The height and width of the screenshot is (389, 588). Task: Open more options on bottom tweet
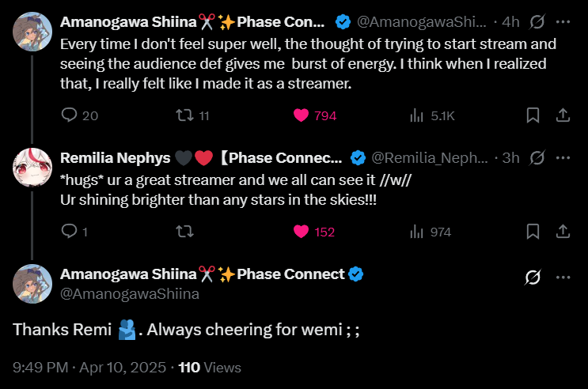pyautogui.click(x=563, y=278)
